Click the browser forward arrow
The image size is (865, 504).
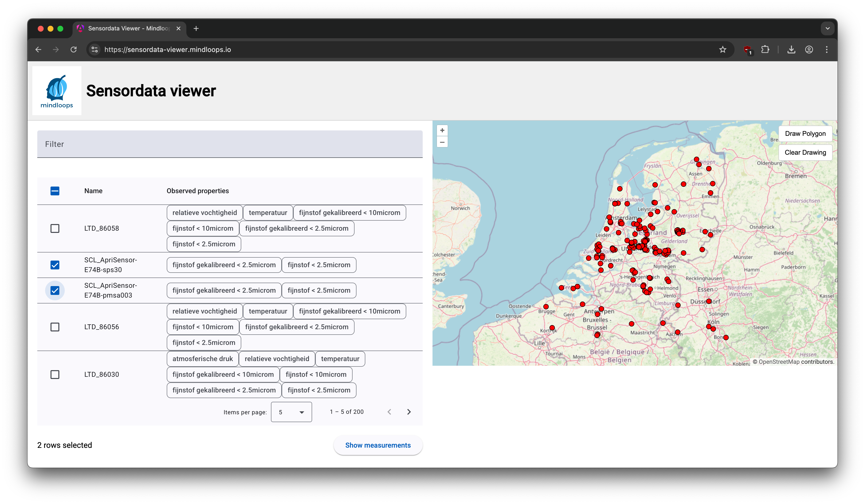pyautogui.click(x=56, y=50)
